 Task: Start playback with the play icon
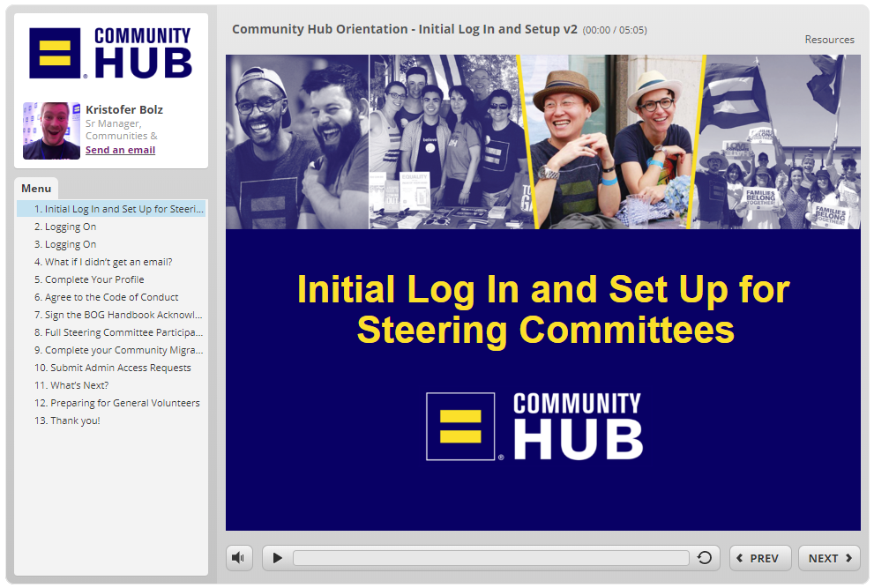point(277,558)
